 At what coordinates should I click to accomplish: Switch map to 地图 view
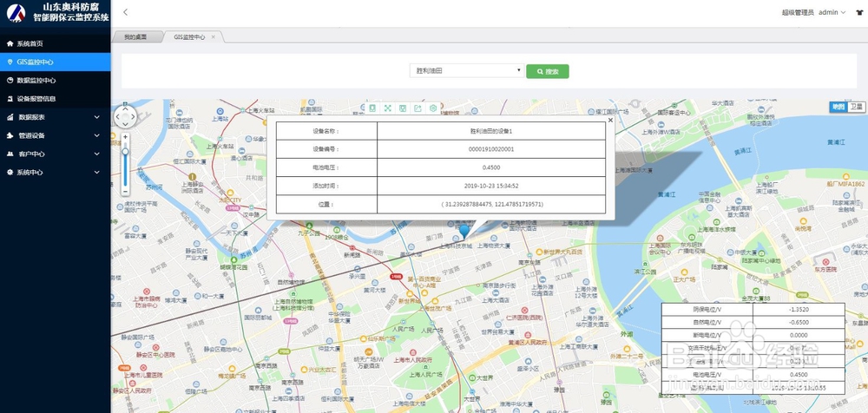click(838, 107)
